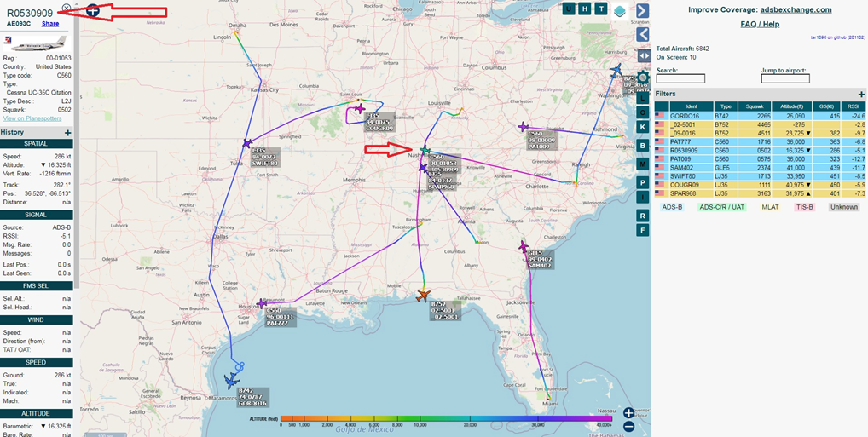868x437 pixels.
Task: Click the ADS-B legend label
Action: [674, 207]
